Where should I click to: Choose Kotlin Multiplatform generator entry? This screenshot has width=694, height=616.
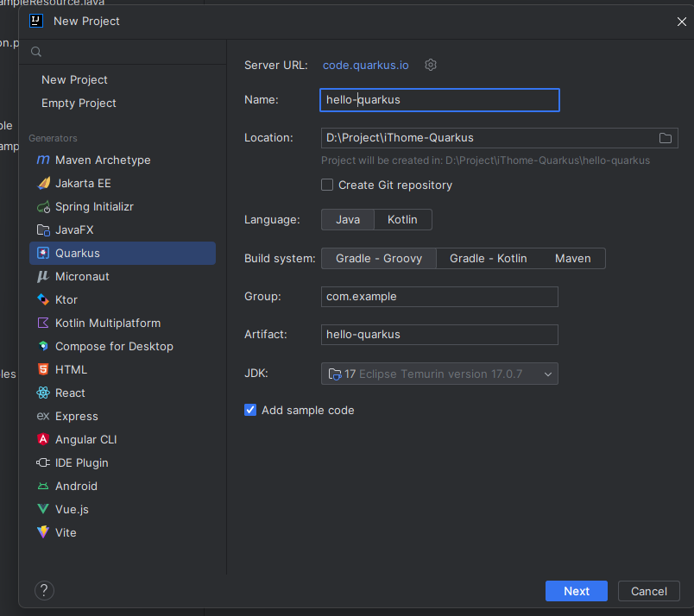coord(123,323)
